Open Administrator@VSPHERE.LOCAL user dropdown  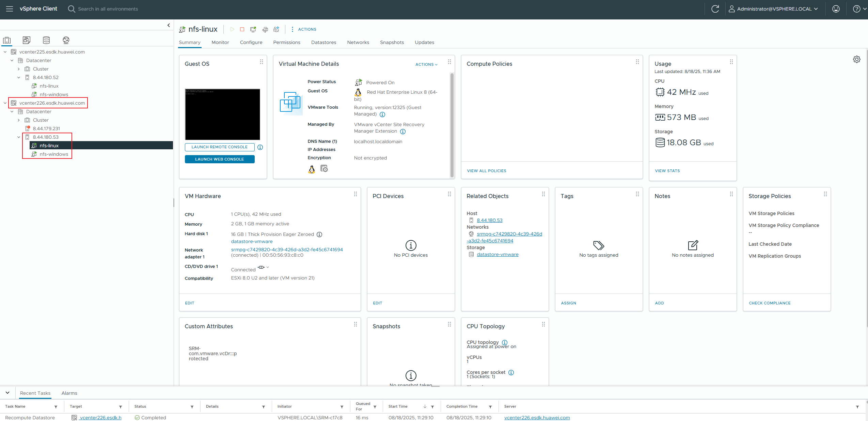773,9
